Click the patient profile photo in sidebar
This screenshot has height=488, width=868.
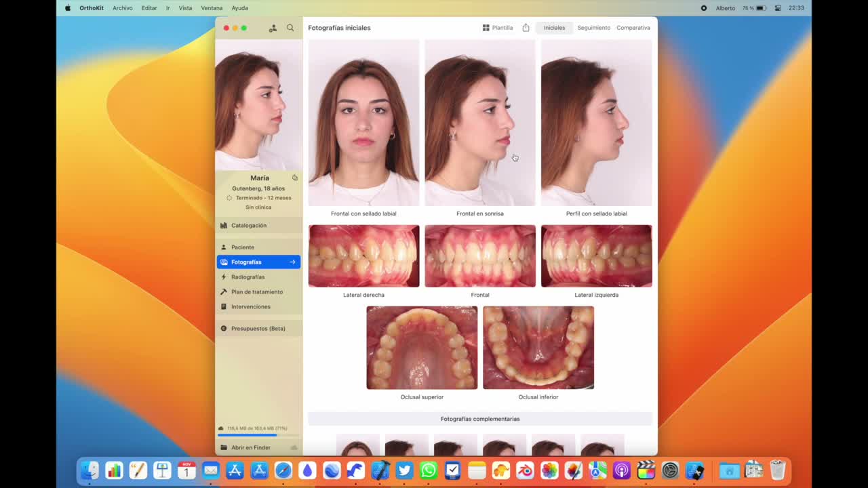tap(259, 105)
